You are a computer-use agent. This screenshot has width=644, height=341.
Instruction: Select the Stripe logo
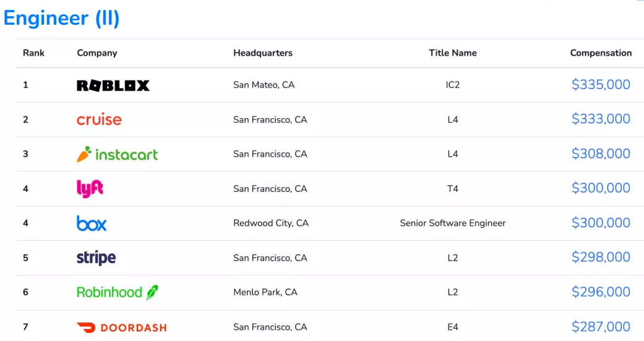(96, 257)
